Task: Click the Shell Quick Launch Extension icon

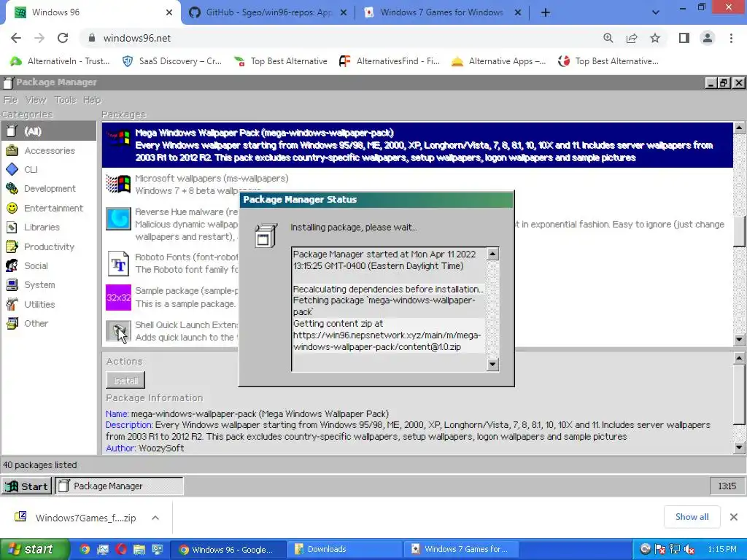Action: 118,331
